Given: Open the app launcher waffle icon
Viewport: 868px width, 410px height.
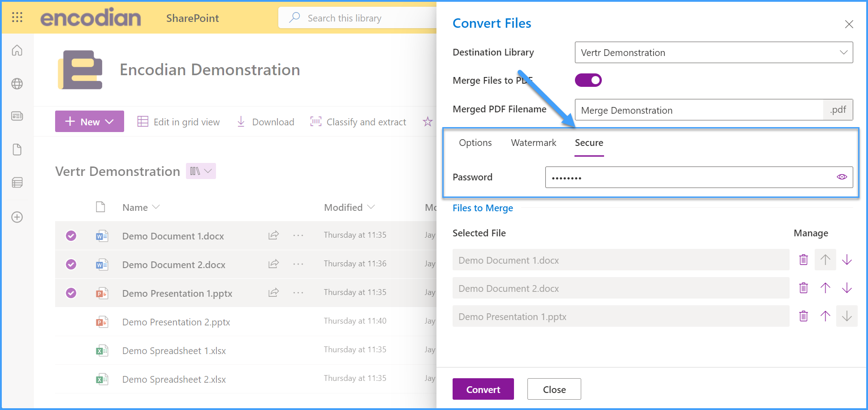Looking at the screenshot, I should (x=17, y=17).
